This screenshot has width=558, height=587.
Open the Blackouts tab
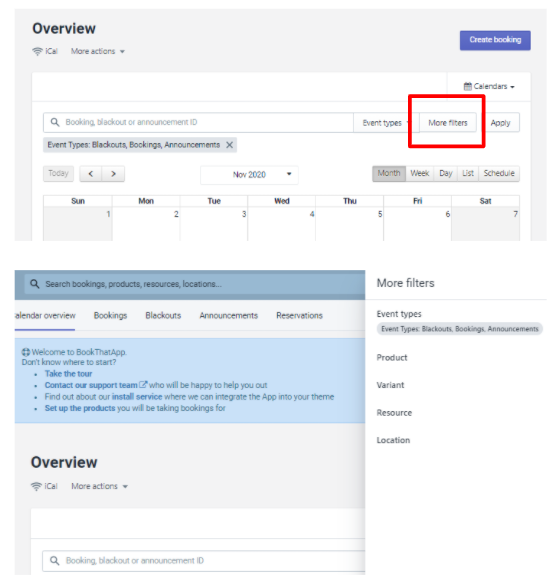[163, 316]
